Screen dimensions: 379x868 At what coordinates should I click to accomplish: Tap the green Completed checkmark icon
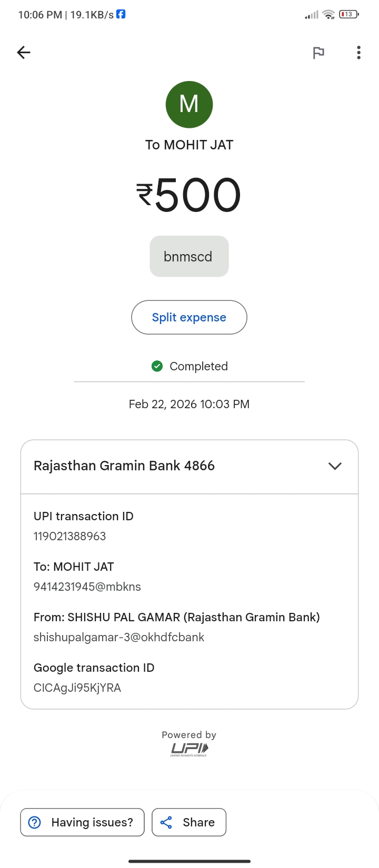pos(157,366)
